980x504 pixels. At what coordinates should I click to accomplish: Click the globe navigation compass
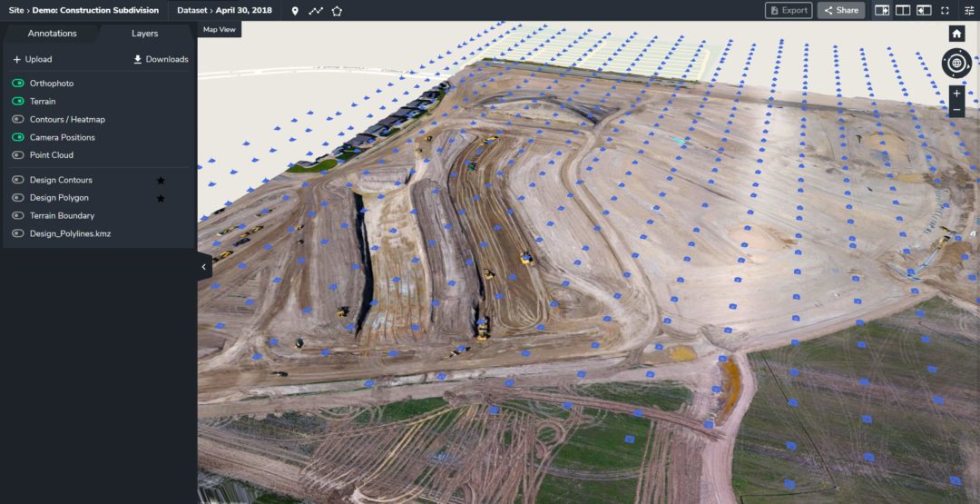(956, 64)
